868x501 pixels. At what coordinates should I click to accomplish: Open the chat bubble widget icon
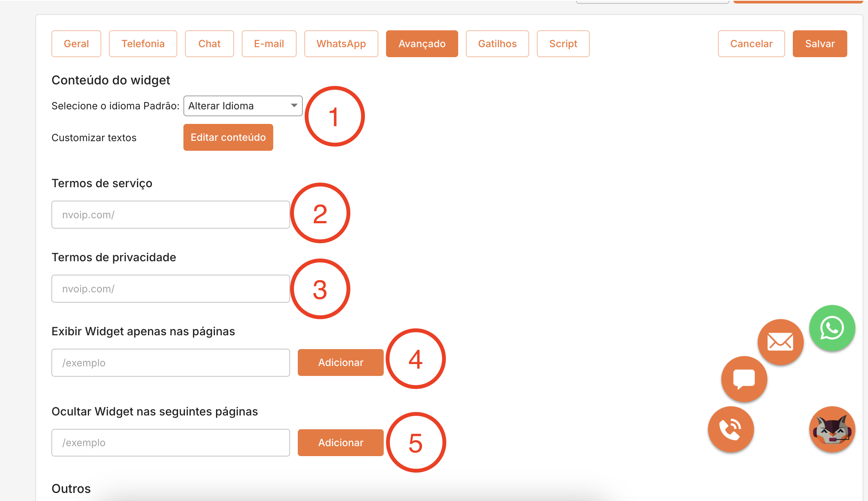coord(744,379)
